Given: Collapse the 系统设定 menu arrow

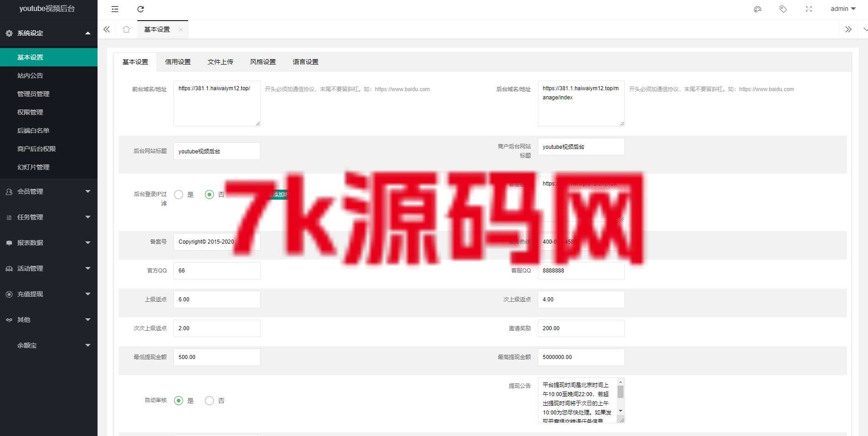Looking at the screenshot, I should pyautogui.click(x=88, y=33).
